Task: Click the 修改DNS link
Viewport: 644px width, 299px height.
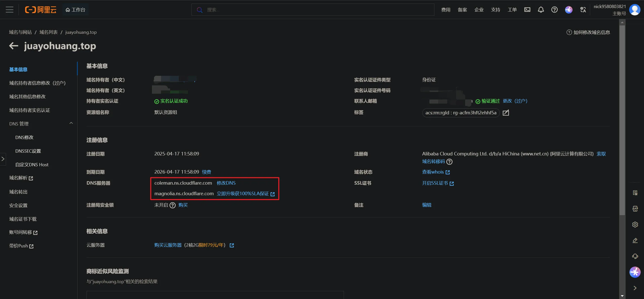Action: point(226,183)
